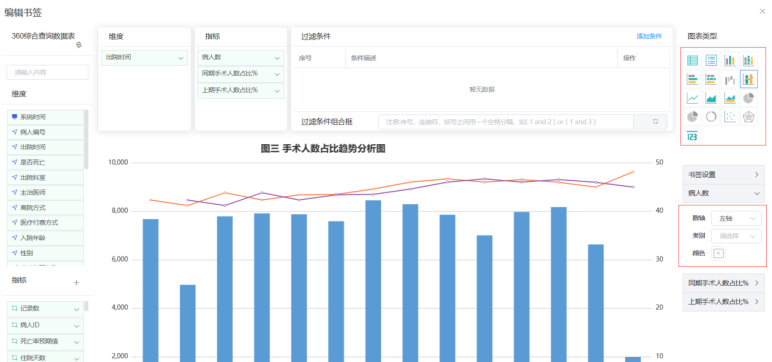The image size is (772, 362).
Task: Expand the 记录数 indicator chevron
Action: point(77,309)
